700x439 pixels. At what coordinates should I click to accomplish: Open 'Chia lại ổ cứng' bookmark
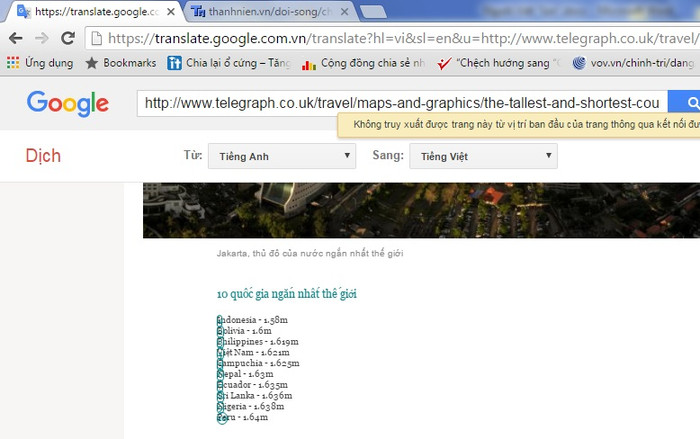point(228,62)
